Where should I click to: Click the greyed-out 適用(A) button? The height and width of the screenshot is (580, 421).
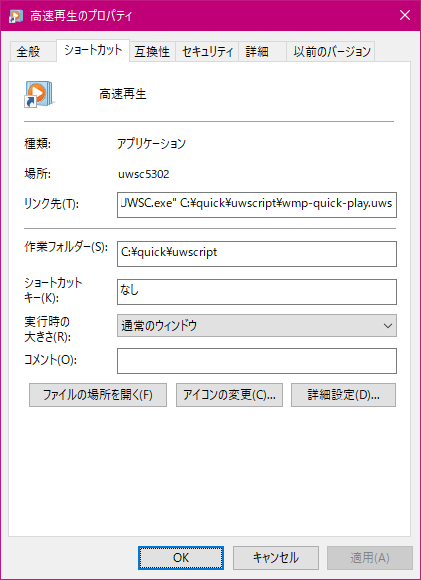click(370, 558)
